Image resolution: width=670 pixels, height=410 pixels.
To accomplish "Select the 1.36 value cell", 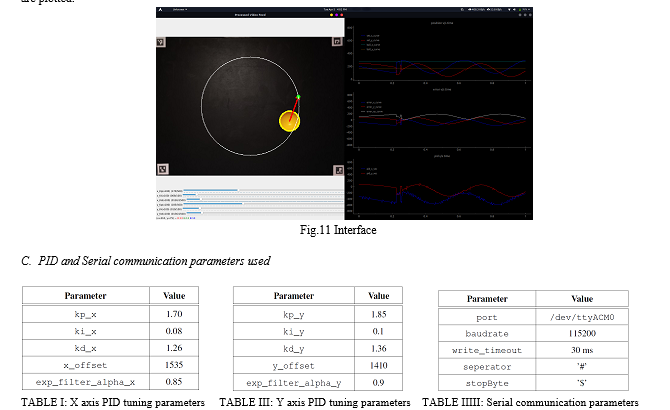I will (379, 348).
